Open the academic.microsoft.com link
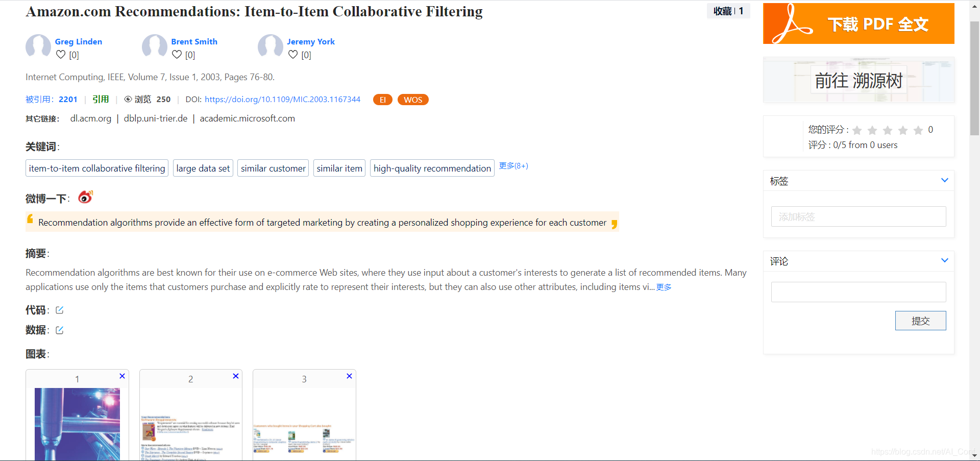This screenshot has width=980, height=461. point(248,118)
